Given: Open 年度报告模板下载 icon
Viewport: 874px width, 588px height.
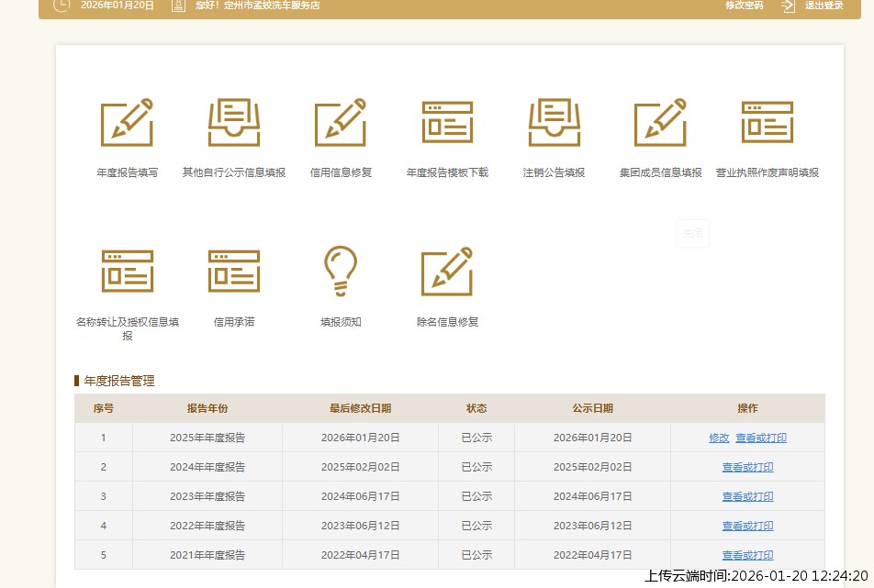Looking at the screenshot, I should (x=447, y=123).
